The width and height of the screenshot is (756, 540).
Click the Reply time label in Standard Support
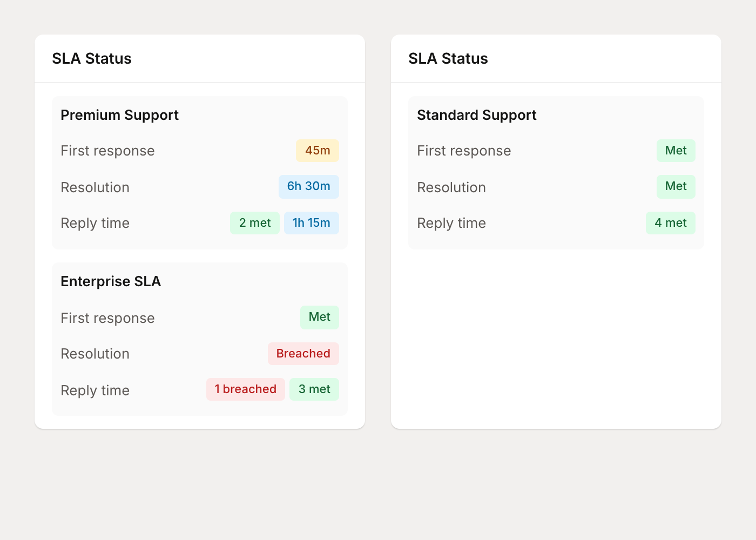[451, 222]
